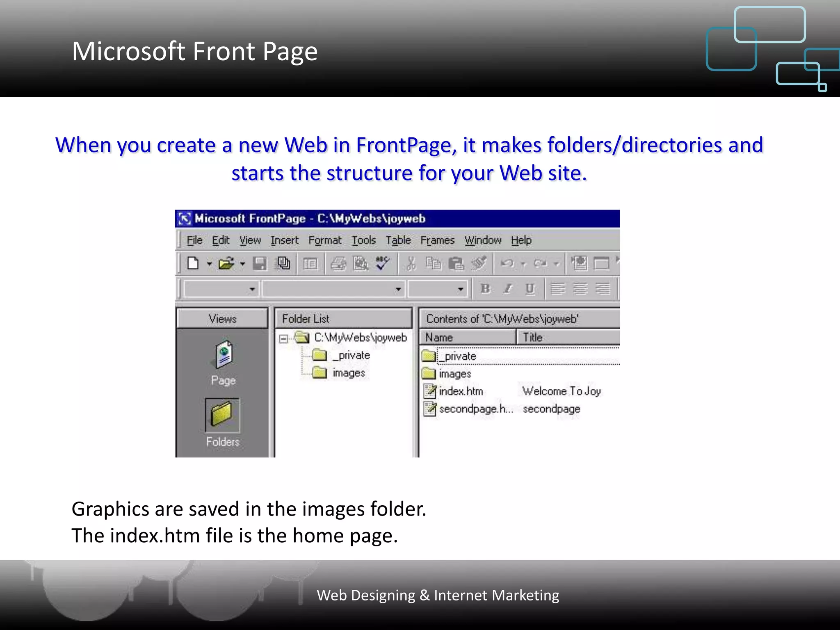Open the Undo history dropdown arrow
The width and height of the screenshot is (840, 630).
tap(523, 264)
